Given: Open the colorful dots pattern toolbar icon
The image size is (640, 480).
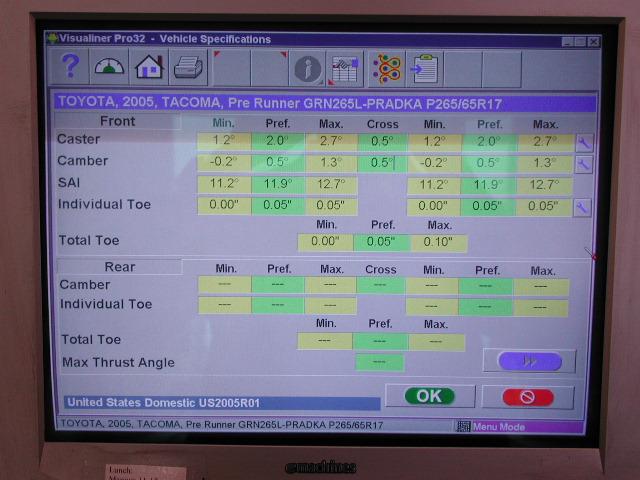Looking at the screenshot, I should tap(387, 69).
